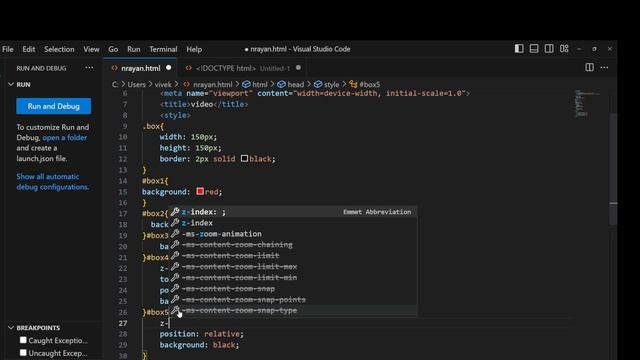640x360 pixels.
Task: Select -ms-content-zoom-snap-points suggestion
Action: pos(293,300)
